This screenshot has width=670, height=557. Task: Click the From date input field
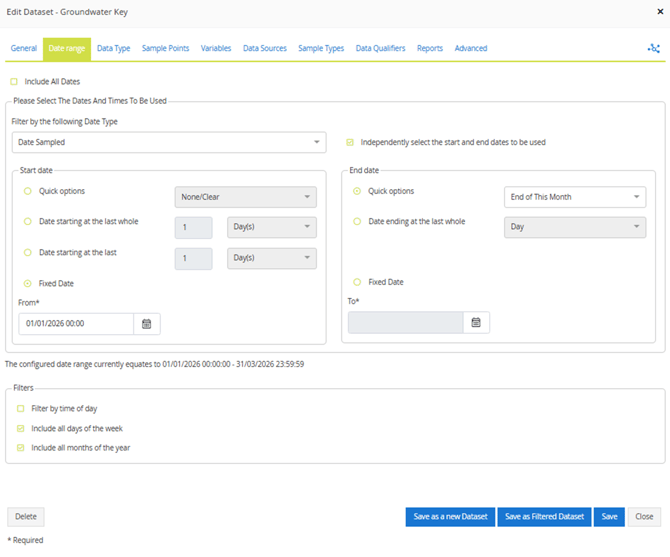pos(76,324)
